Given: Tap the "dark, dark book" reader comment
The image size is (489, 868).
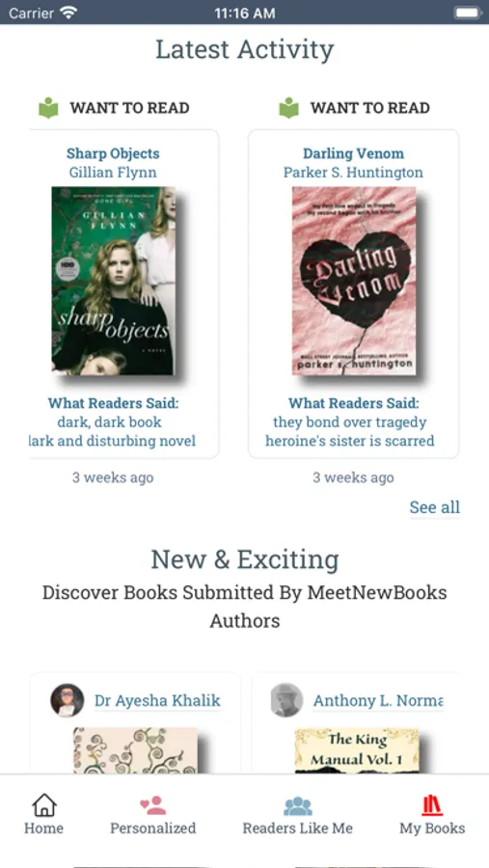Looking at the screenshot, I should 109,422.
